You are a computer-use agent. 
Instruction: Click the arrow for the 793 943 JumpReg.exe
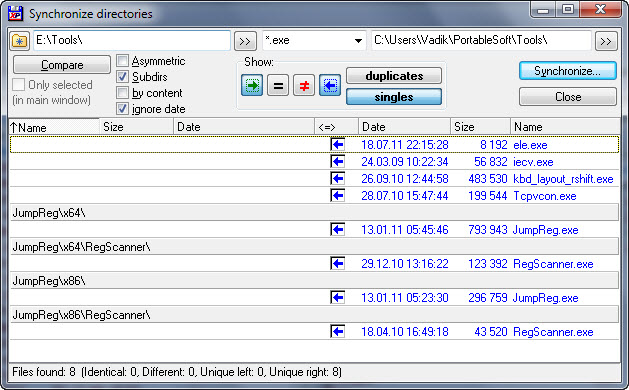coord(338,230)
